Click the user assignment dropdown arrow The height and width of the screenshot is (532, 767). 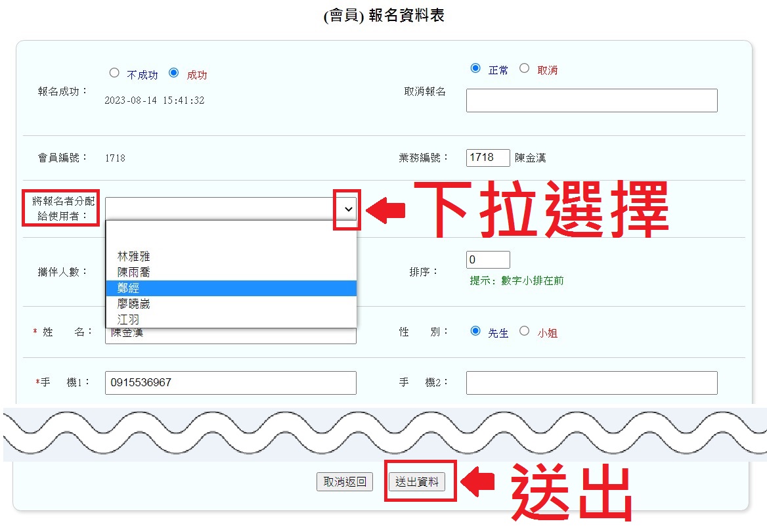click(x=348, y=209)
